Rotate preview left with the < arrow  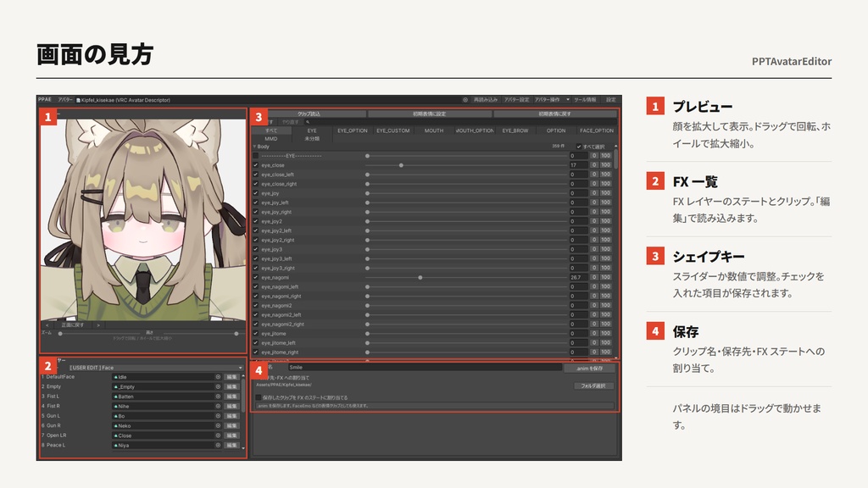[47, 325]
